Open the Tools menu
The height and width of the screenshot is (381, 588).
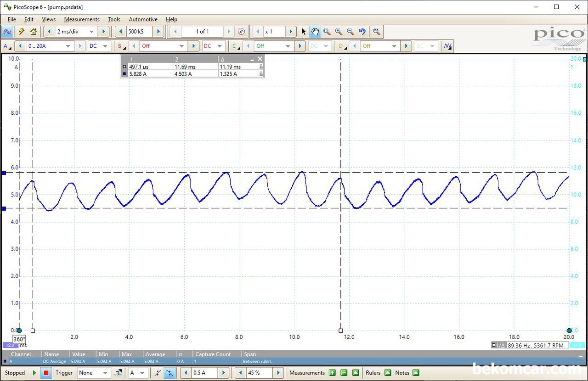click(x=114, y=19)
